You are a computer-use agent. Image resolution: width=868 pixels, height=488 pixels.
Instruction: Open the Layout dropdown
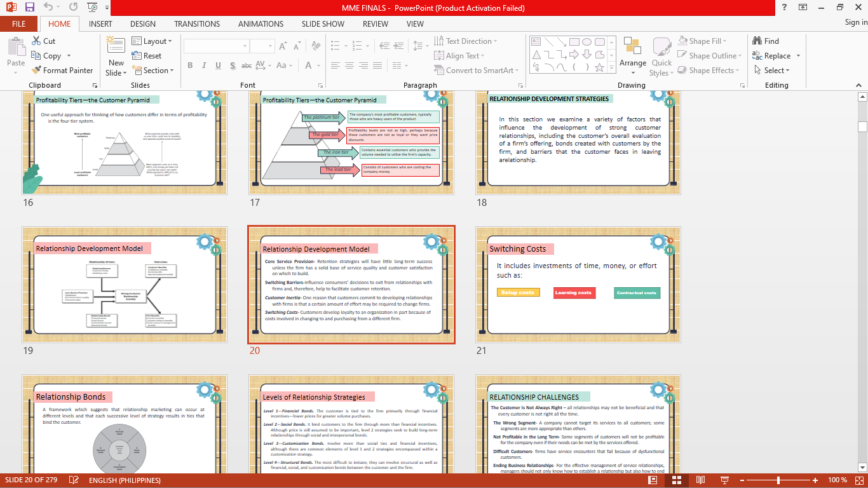coord(152,41)
